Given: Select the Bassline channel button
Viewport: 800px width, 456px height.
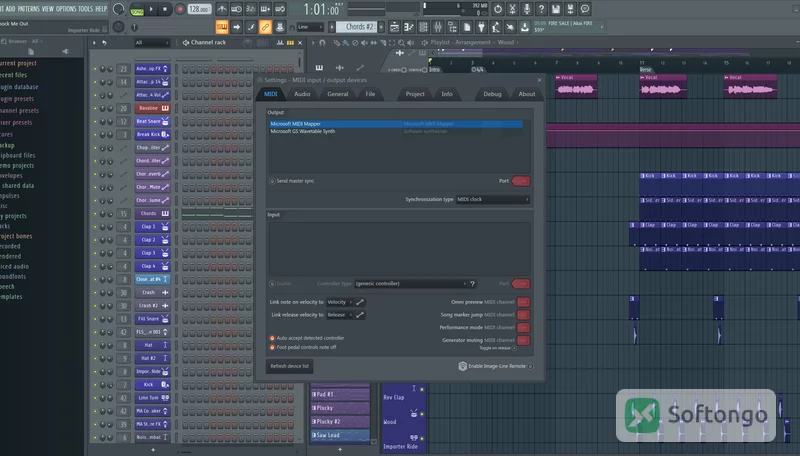Looking at the screenshot, I should click(152, 108).
